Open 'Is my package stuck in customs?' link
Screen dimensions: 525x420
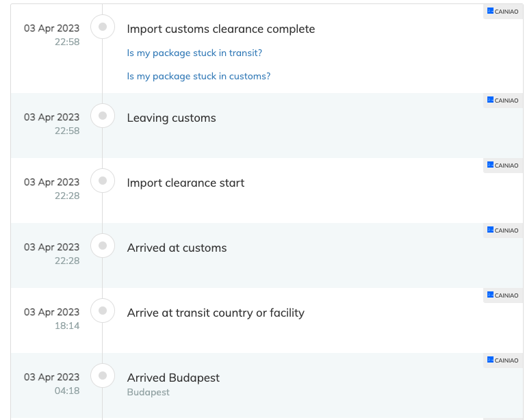click(x=199, y=77)
